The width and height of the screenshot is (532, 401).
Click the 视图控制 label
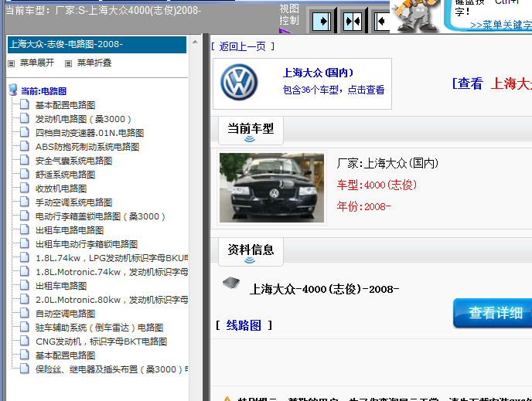[x=289, y=15]
